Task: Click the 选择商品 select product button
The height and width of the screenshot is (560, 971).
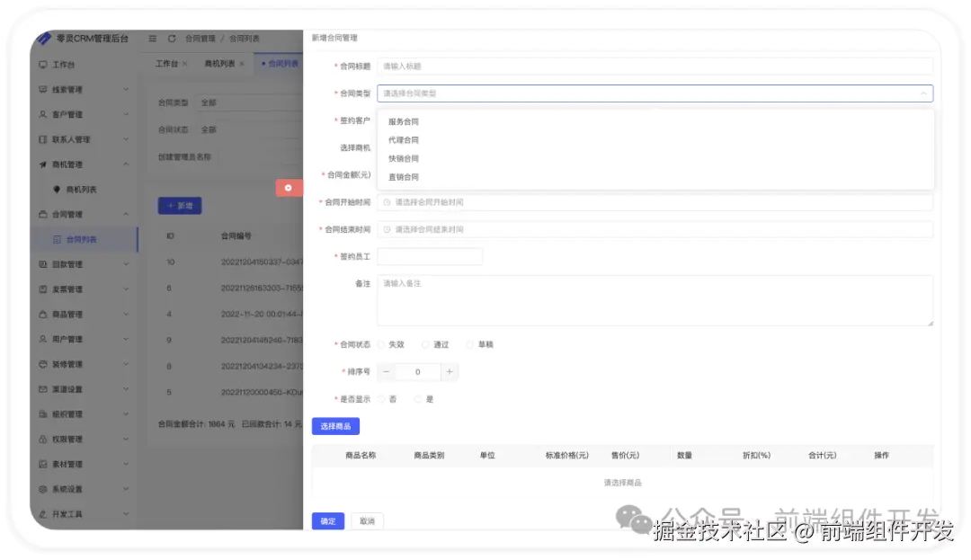Action: [335, 426]
